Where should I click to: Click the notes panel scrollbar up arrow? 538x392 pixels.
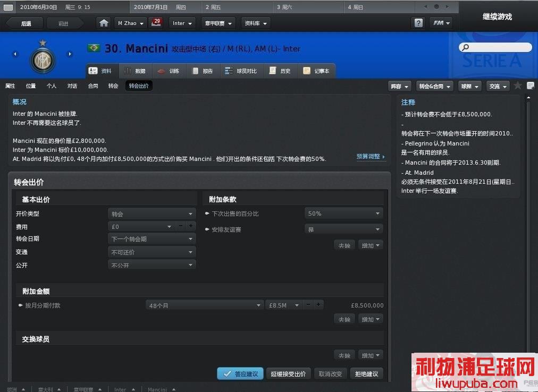click(528, 98)
